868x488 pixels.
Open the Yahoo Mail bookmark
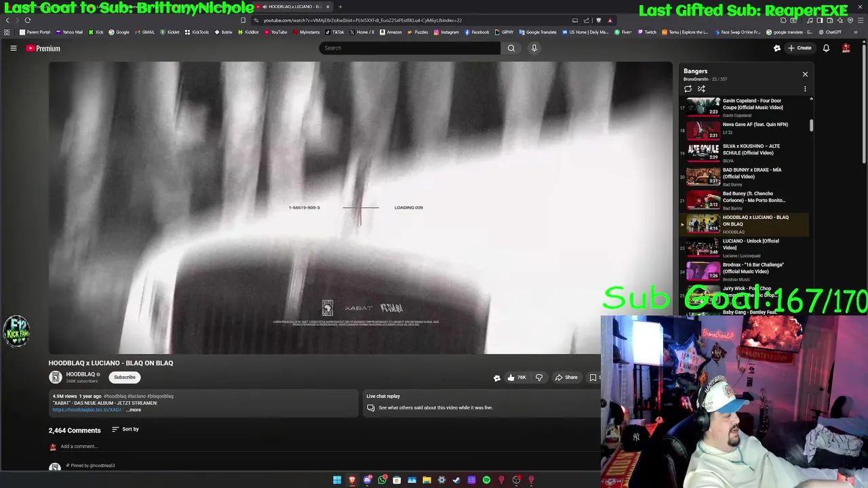click(x=69, y=32)
